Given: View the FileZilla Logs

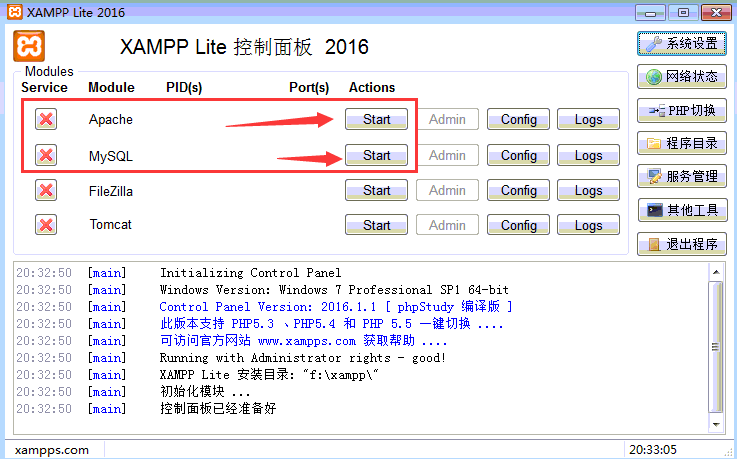Looking at the screenshot, I should tap(588, 190).
